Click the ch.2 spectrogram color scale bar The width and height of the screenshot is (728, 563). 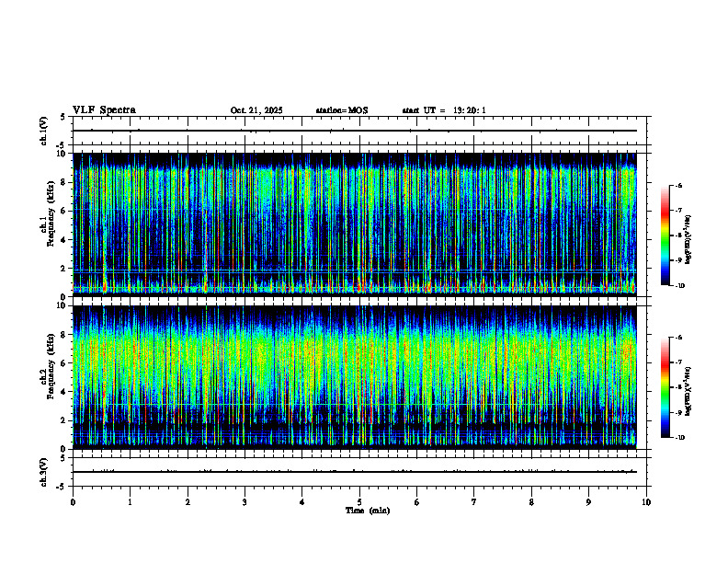665,387
